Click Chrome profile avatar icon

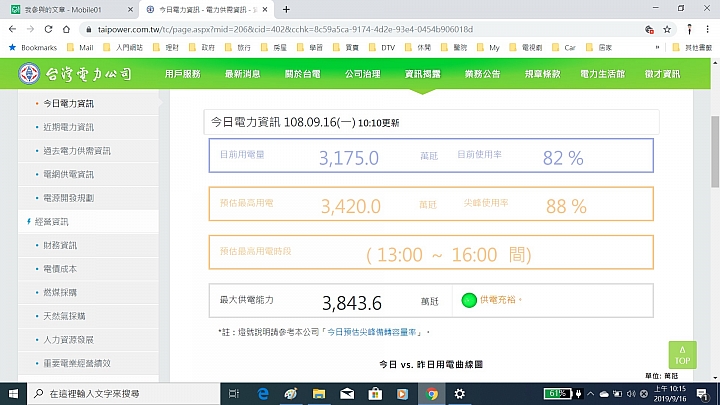pyautogui.click(x=689, y=29)
